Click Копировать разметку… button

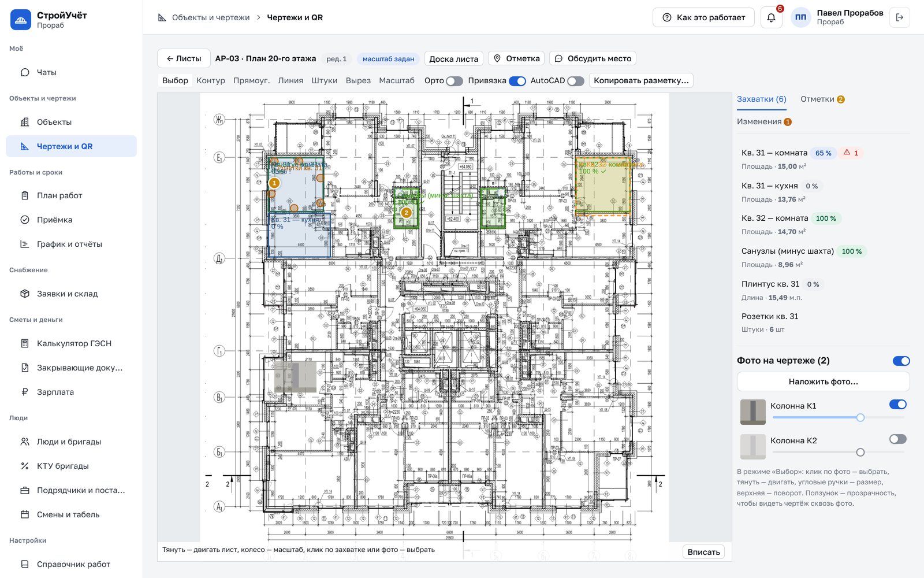(x=641, y=80)
